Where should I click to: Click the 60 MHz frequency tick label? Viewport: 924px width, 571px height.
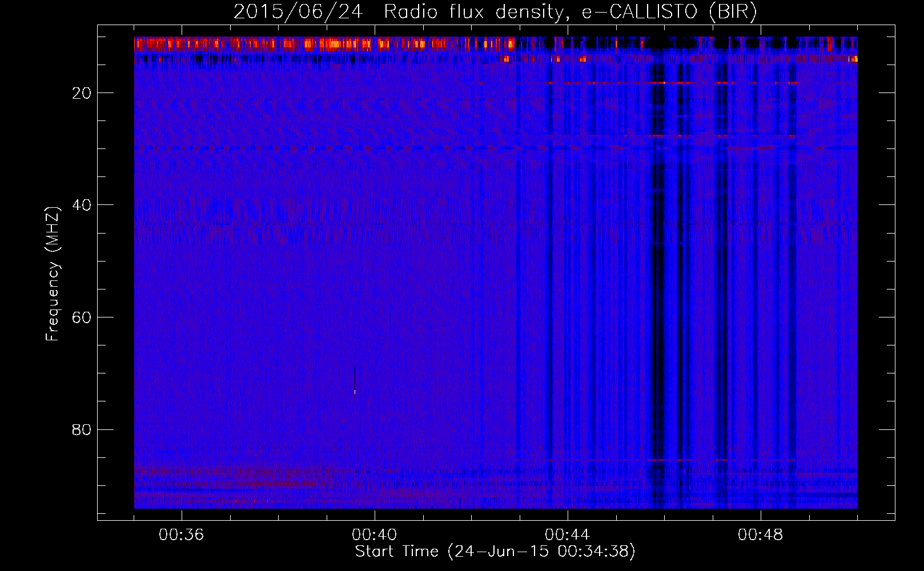click(82, 317)
